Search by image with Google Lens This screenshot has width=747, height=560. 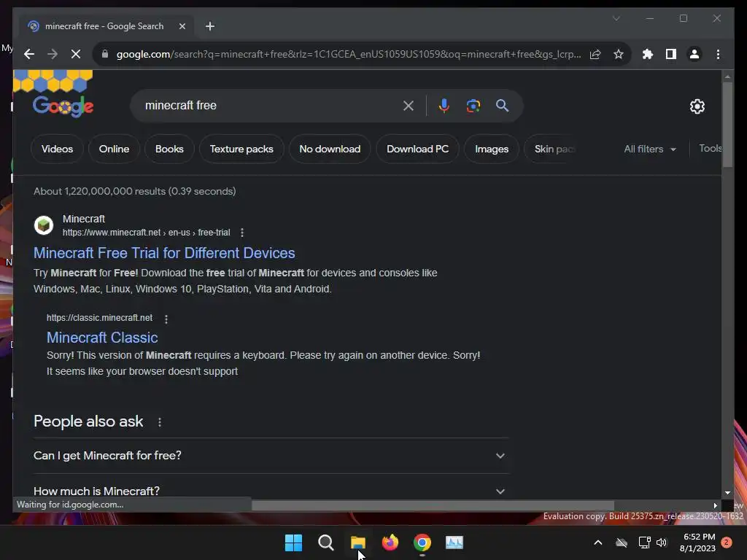[473, 106]
